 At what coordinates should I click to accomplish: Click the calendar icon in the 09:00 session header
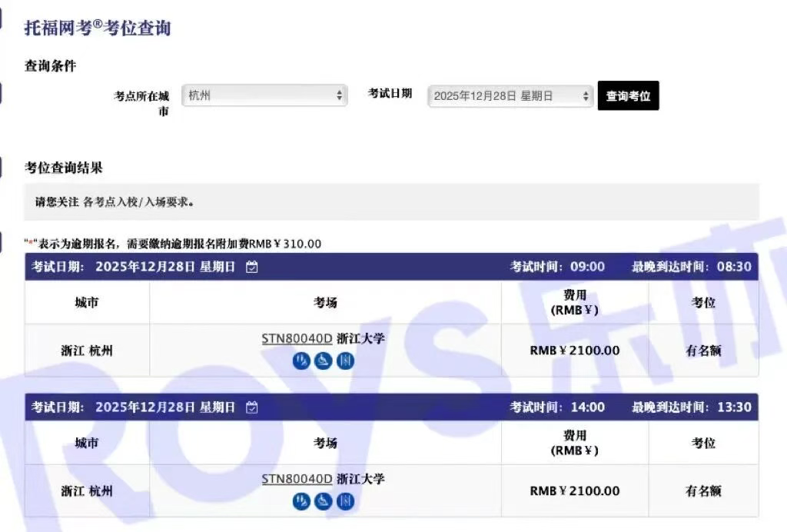252,267
